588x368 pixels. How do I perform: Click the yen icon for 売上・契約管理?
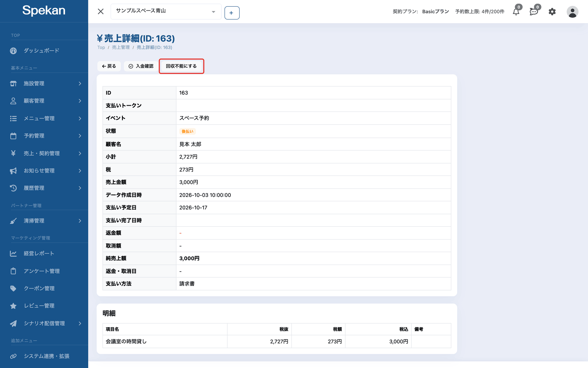pyautogui.click(x=13, y=153)
